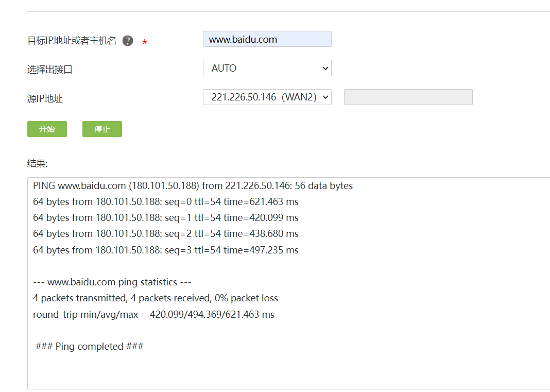
Task: Focus the target IP or hostname field
Action: click(267, 39)
